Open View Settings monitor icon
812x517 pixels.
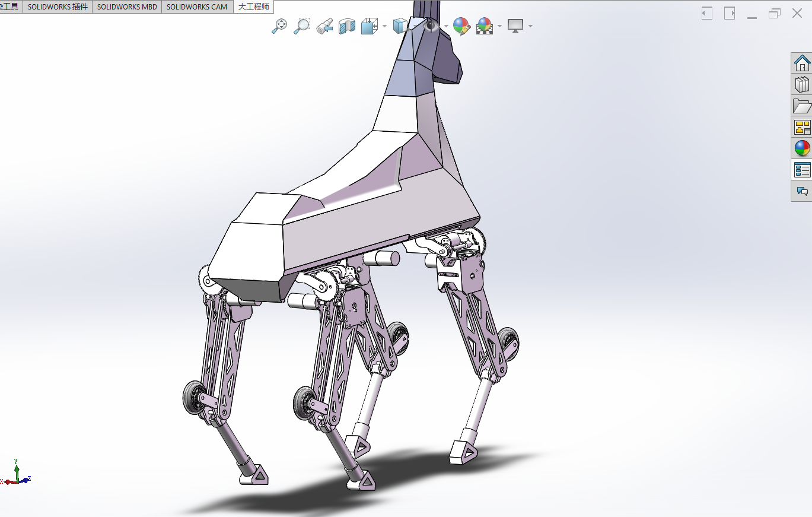[x=515, y=26]
